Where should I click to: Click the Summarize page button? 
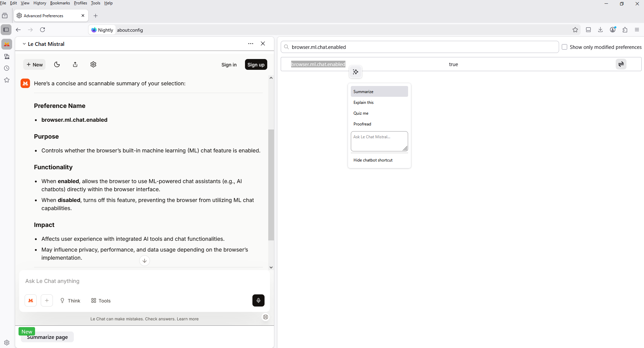coord(48,337)
